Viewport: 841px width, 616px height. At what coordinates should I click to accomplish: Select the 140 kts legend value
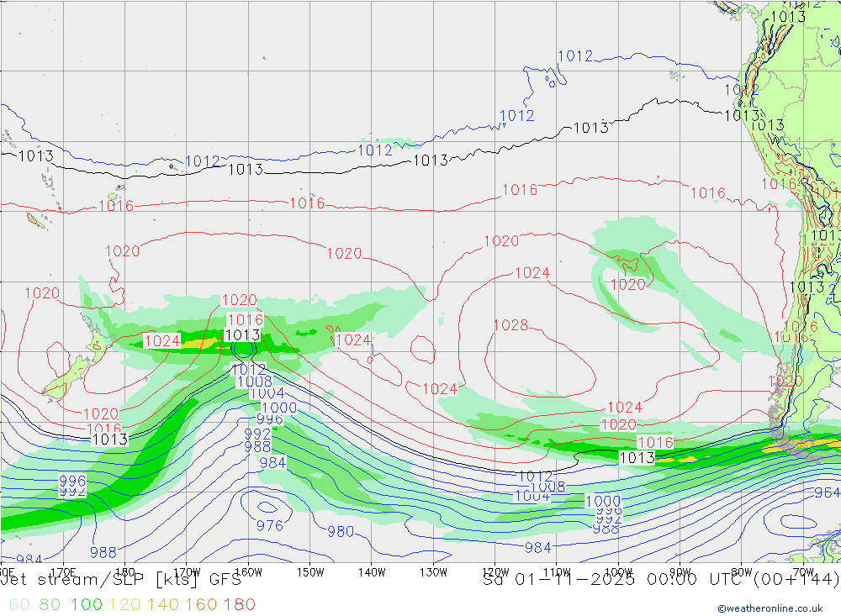(162, 604)
